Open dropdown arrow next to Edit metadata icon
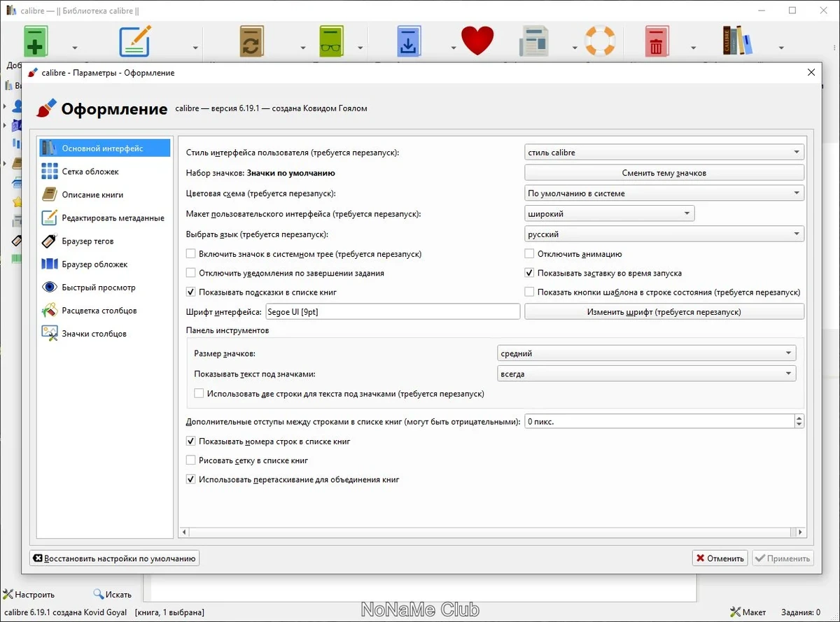The height and width of the screenshot is (622, 840). (x=196, y=48)
